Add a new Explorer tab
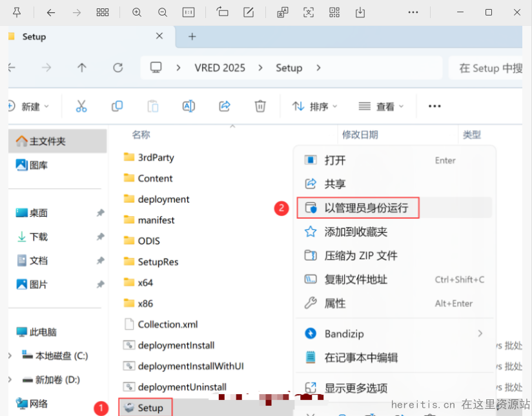Screen dimensions: 532x416 [192, 37]
